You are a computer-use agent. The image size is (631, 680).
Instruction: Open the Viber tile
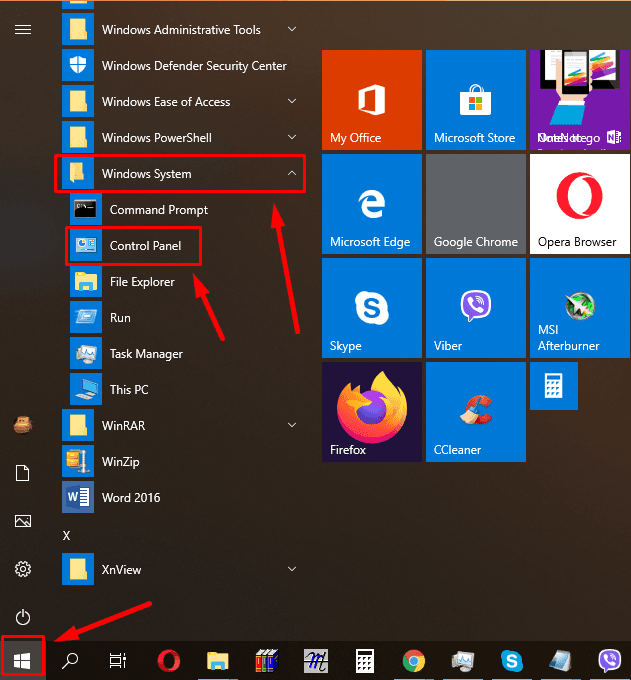pos(476,308)
